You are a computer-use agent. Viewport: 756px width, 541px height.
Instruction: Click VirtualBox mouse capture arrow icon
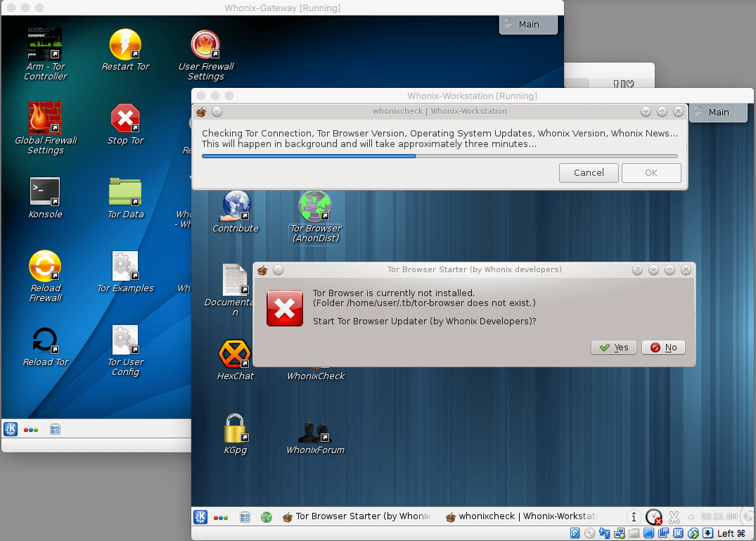tap(707, 533)
